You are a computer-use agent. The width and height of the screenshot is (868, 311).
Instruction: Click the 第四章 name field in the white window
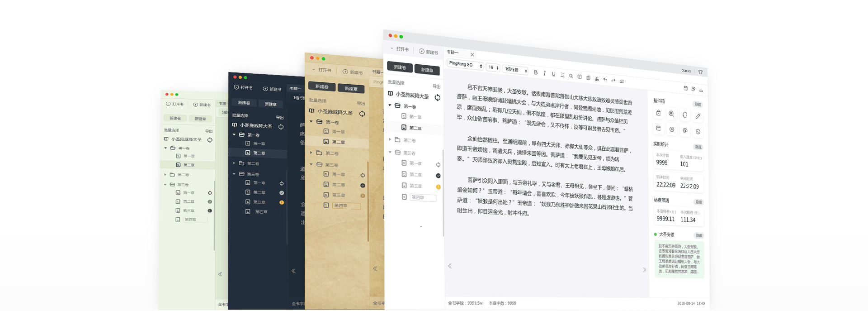[x=423, y=197]
